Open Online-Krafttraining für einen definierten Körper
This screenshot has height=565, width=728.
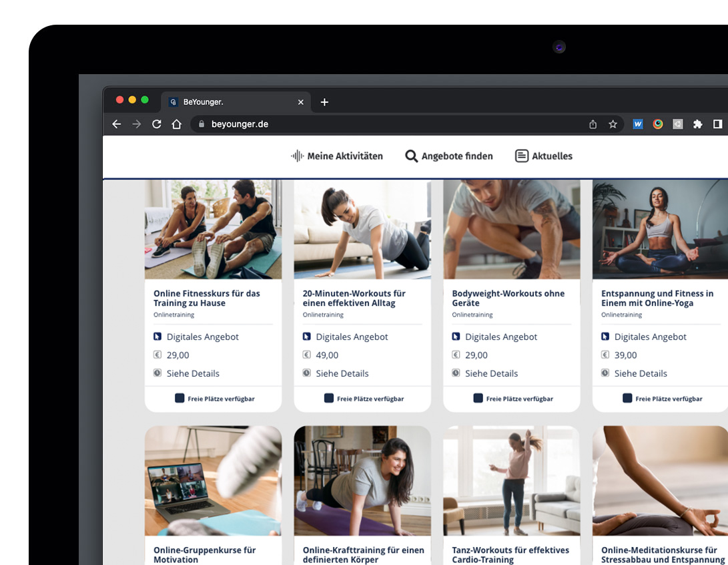pyautogui.click(x=363, y=555)
